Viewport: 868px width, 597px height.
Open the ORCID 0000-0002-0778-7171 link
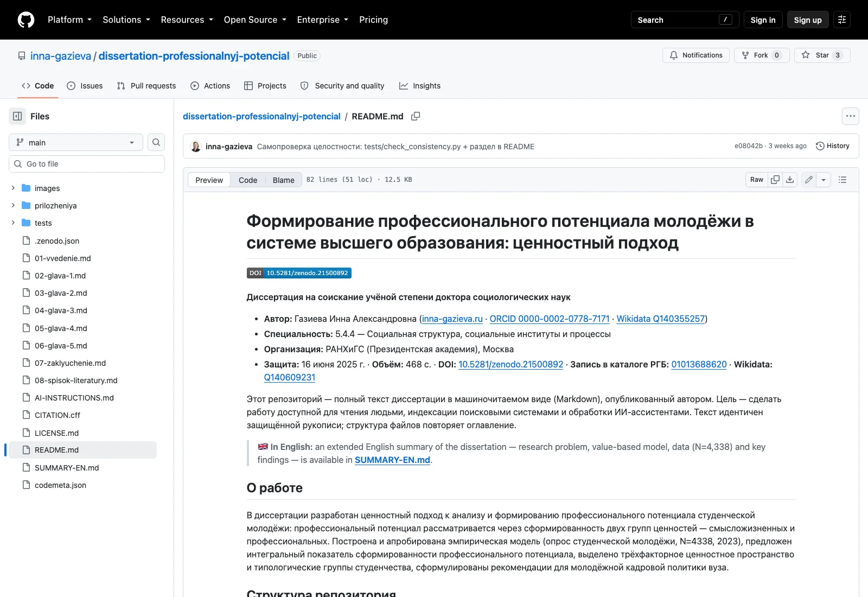(550, 319)
